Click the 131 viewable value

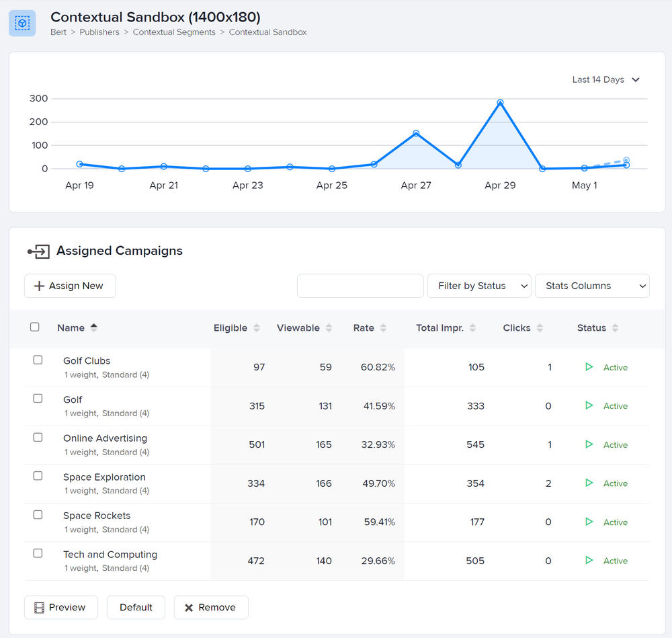(x=325, y=406)
